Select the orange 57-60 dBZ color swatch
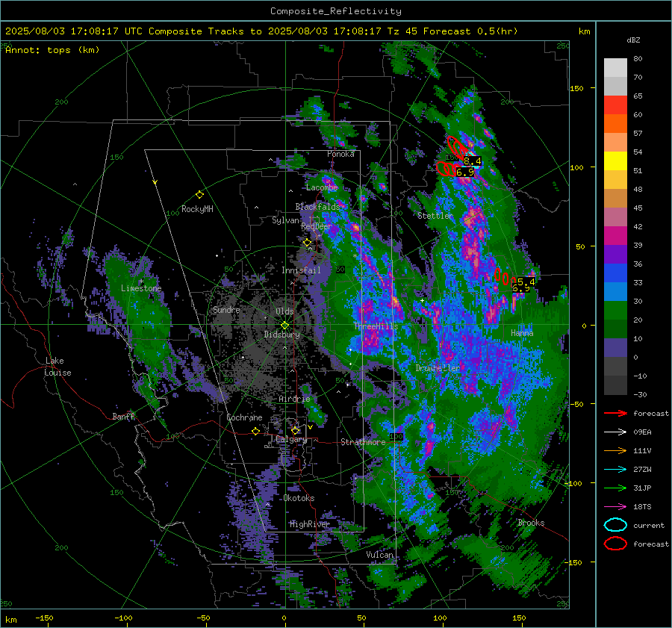 tap(615, 124)
